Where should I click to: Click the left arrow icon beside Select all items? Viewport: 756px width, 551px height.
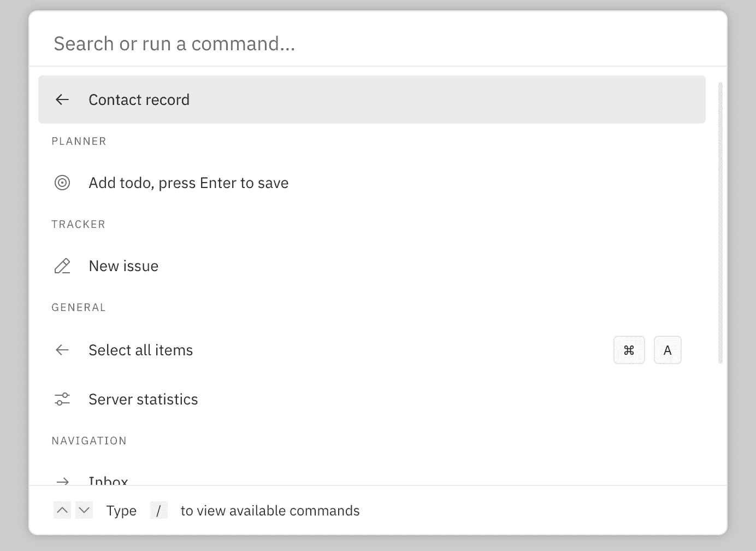pos(62,350)
